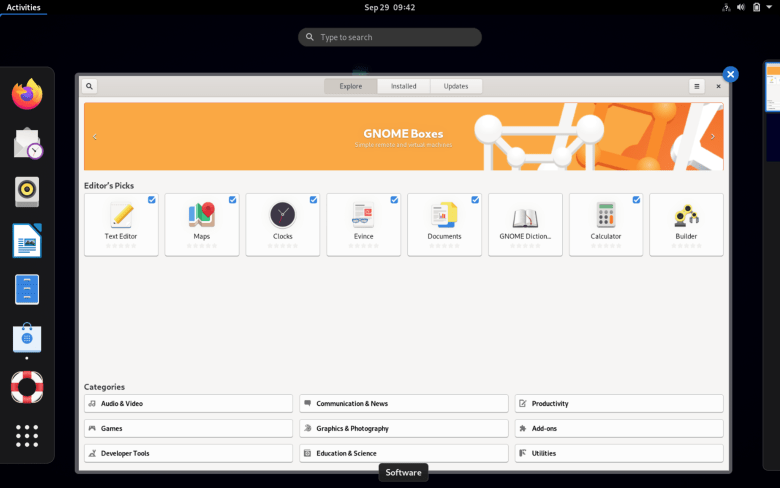Click the search icon in Software window
Image resolution: width=780 pixels, height=488 pixels.
[89, 86]
